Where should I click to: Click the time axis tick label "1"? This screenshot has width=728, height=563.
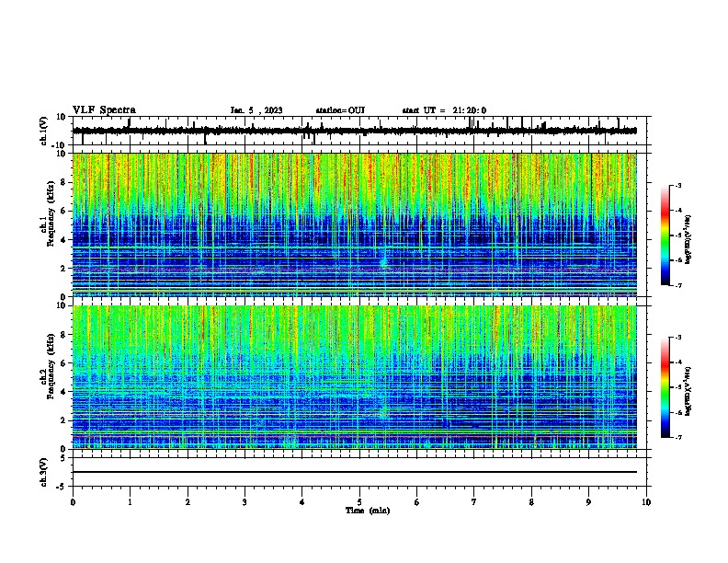click(x=130, y=502)
